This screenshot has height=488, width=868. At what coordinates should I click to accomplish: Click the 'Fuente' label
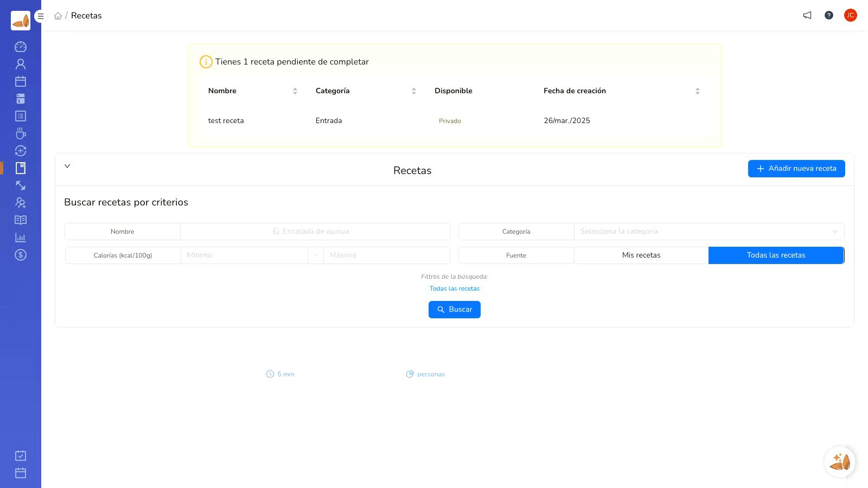tap(516, 255)
